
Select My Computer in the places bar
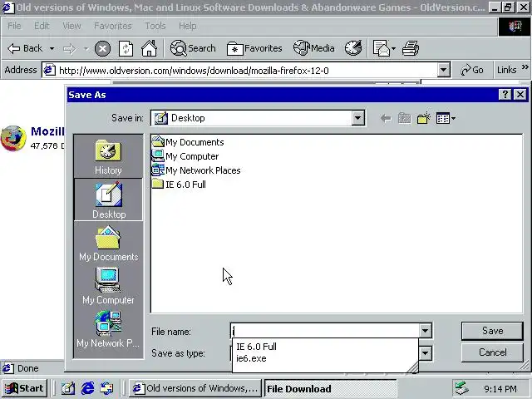click(108, 286)
